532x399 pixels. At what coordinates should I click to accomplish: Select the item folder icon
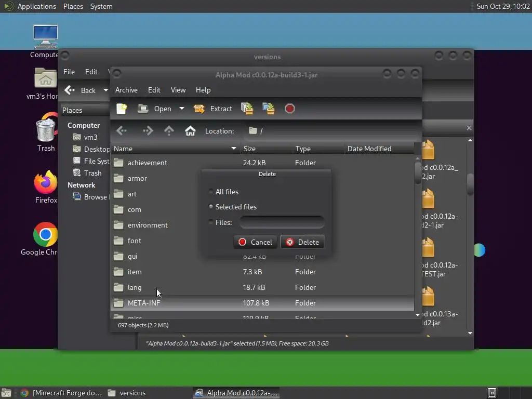118,272
